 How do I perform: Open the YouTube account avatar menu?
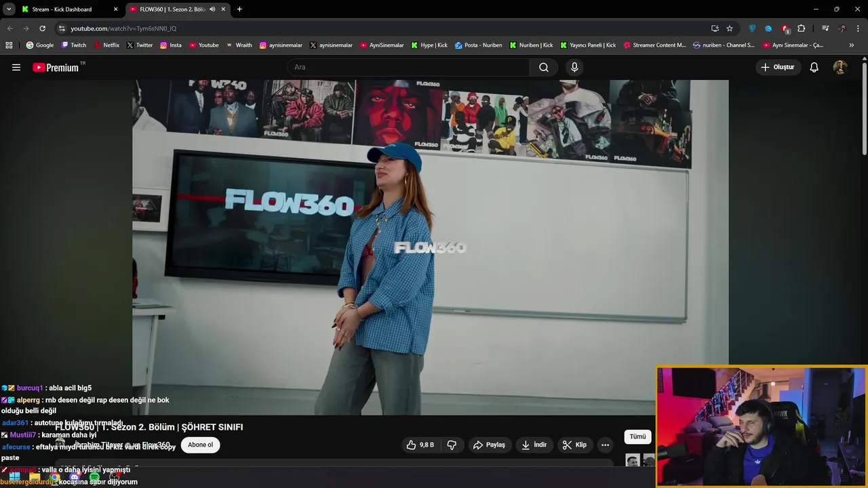840,67
